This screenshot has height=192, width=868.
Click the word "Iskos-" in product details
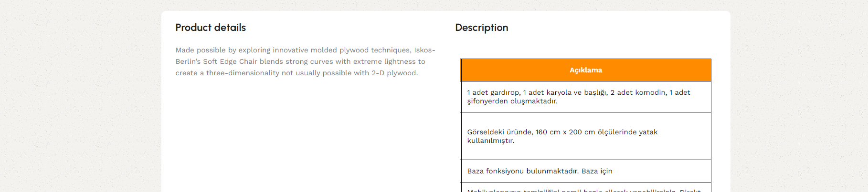tap(424, 50)
